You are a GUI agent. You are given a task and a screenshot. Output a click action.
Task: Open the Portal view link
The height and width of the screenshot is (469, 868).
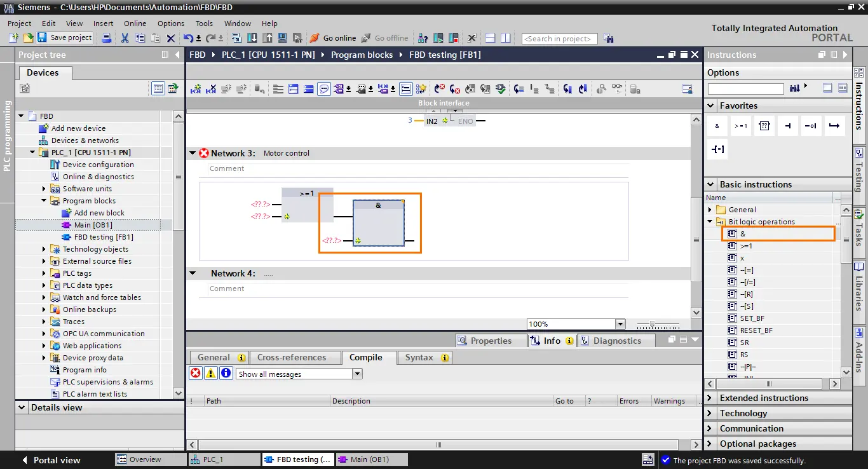pos(50,460)
